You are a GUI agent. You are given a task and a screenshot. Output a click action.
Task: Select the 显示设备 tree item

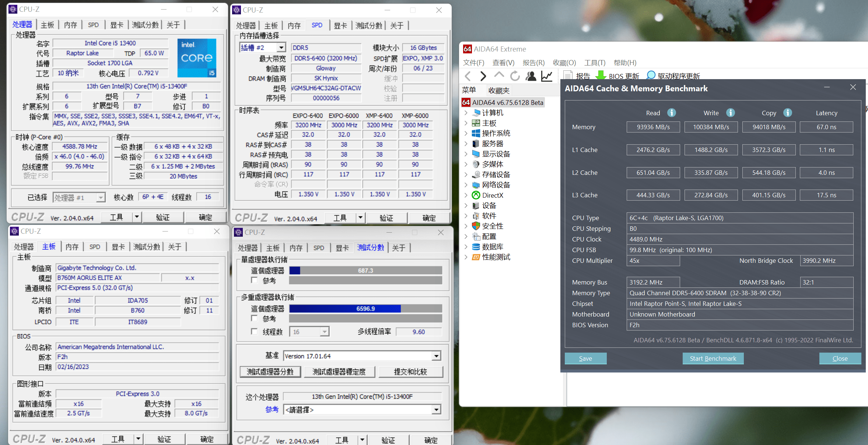pyautogui.click(x=496, y=154)
